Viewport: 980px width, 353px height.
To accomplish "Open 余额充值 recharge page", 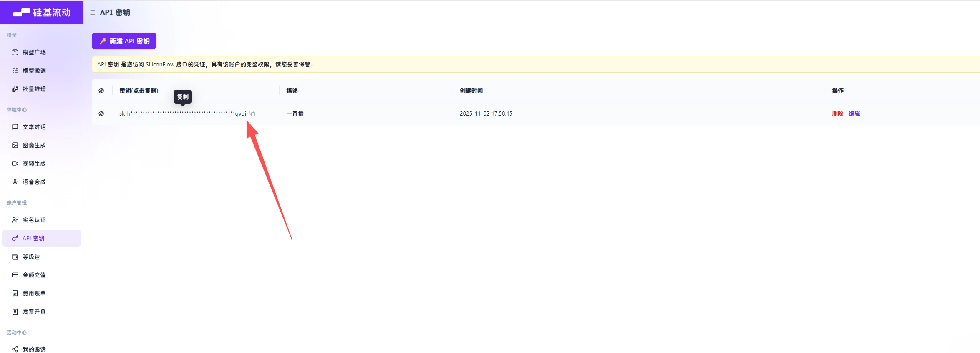I will pos(34,275).
